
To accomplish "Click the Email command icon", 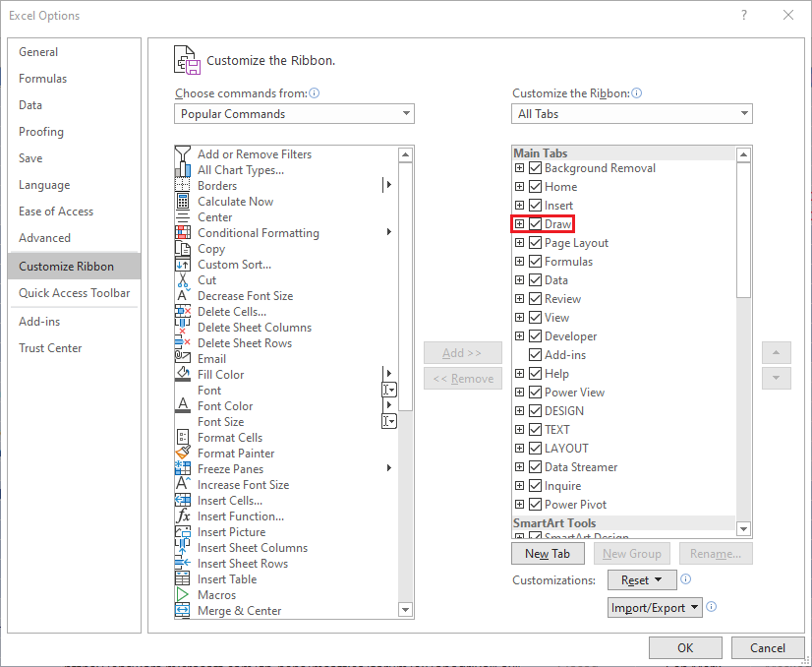I will pos(182,359).
